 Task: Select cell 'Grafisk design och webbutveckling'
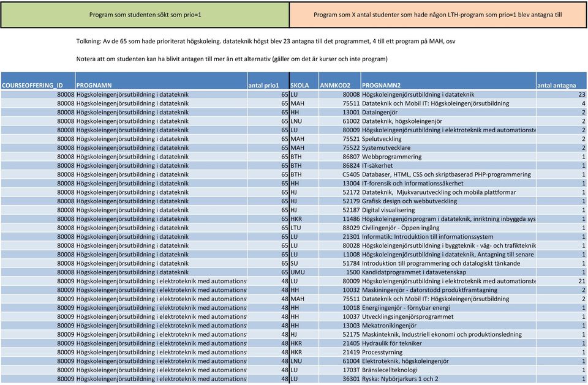click(448, 201)
